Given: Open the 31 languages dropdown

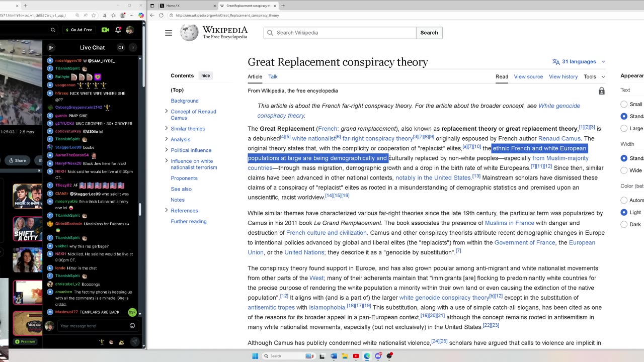Looking at the screenshot, I should click(579, 62).
